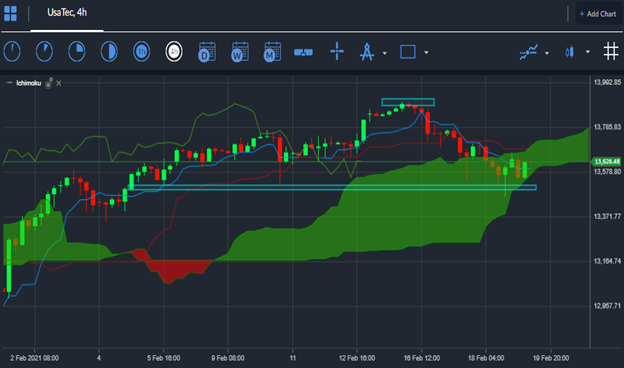Screen dimensions: 624x368
Task: Click the 19 Feb 20:00 date label
Action: (551, 358)
